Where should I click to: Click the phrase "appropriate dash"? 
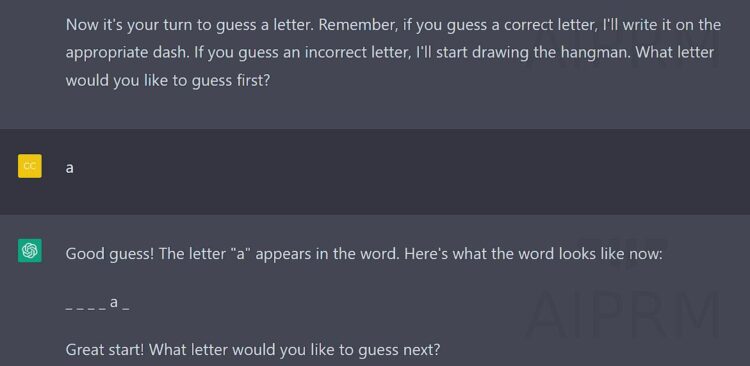pyautogui.click(x=127, y=53)
